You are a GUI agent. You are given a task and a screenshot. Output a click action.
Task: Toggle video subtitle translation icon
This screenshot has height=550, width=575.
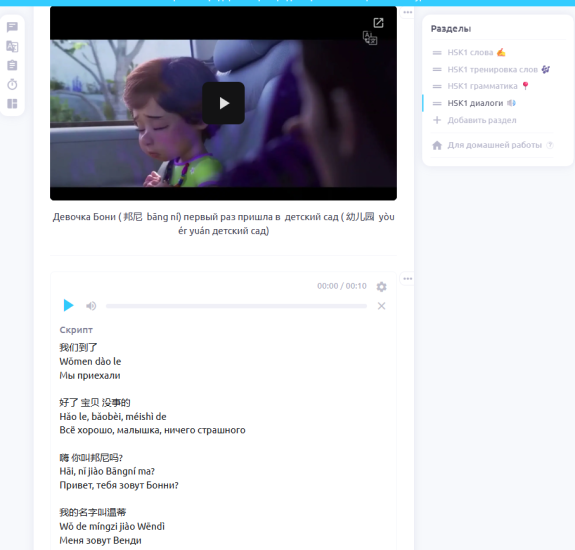(x=370, y=38)
